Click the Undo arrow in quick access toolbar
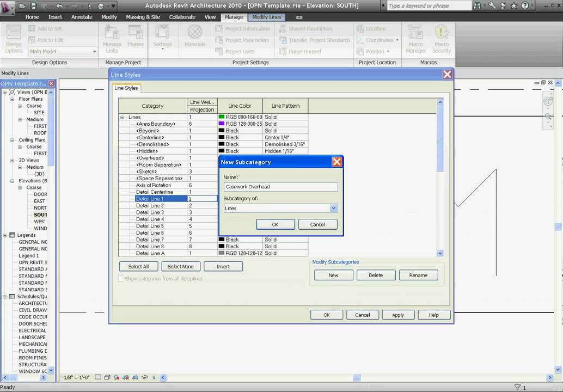This screenshot has height=392, width=563. click(59, 6)
